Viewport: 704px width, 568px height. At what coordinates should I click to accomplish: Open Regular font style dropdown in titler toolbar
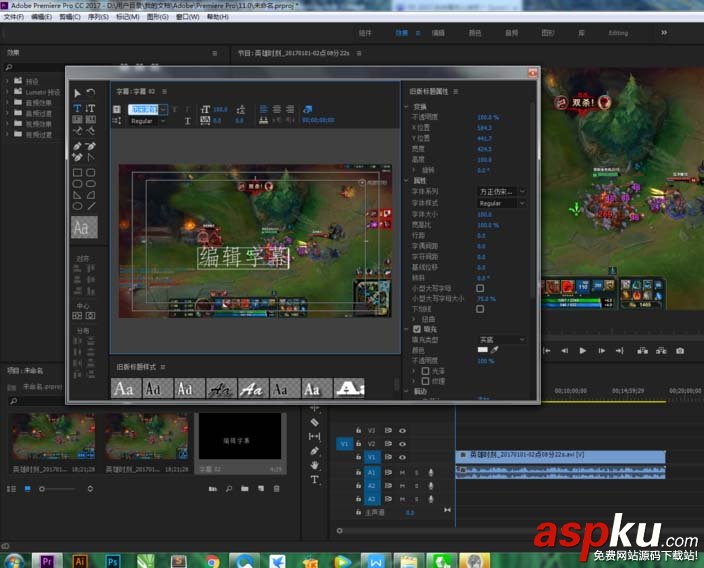click(148, 121)
